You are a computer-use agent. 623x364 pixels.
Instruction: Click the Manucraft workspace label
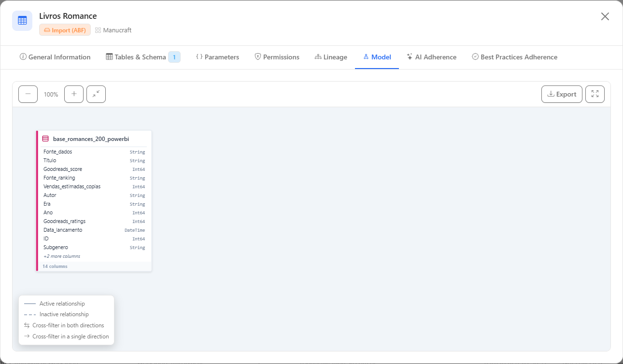point(113,30)
